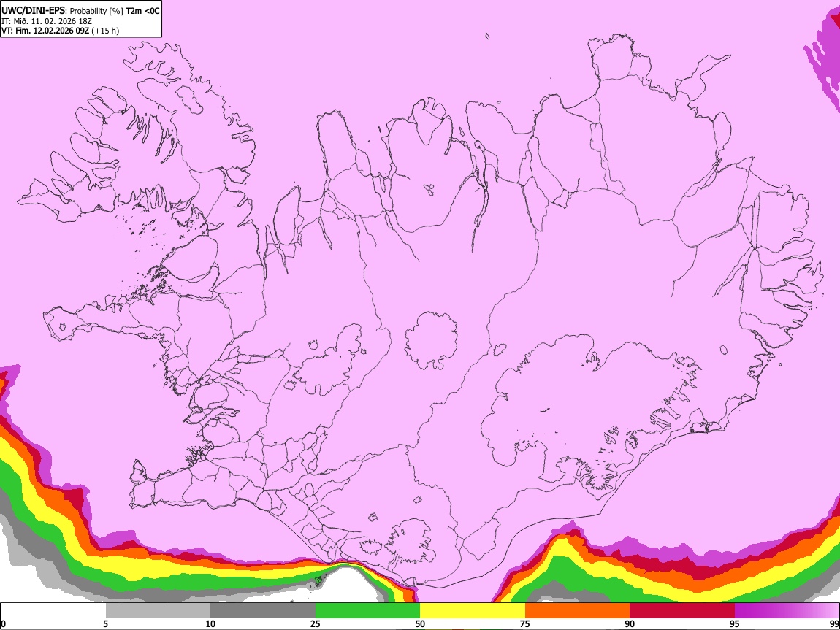The width and height of the screenshot is (840, 630).
Task: Click the legend label '50'
Action: click(x=420, y=624)
